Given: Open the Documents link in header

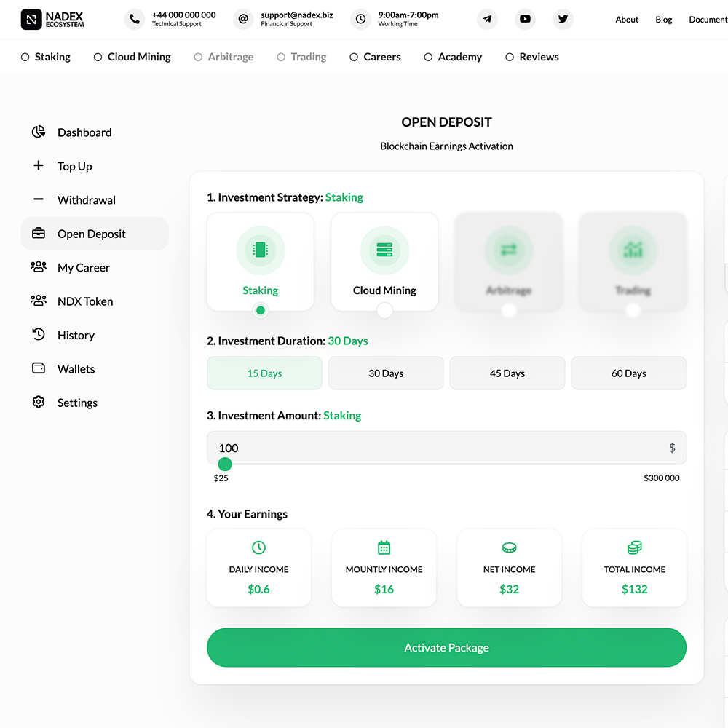Looking at the screenshot, I should 708,20.
